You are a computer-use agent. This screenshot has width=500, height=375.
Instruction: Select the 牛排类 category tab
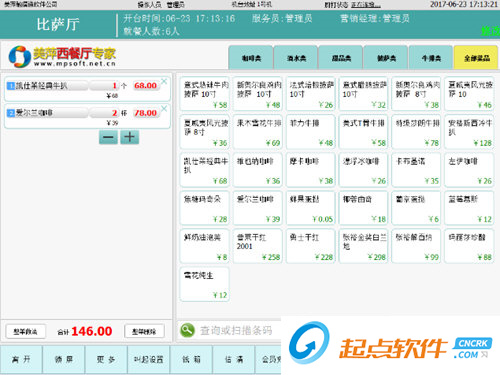[431, 58]
